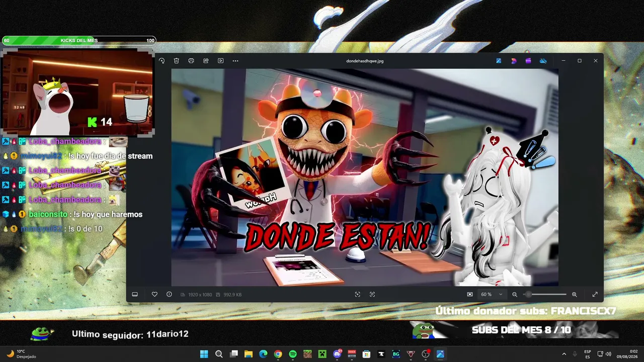Zoom out with the minus magnifier

[x=515, y=295]
